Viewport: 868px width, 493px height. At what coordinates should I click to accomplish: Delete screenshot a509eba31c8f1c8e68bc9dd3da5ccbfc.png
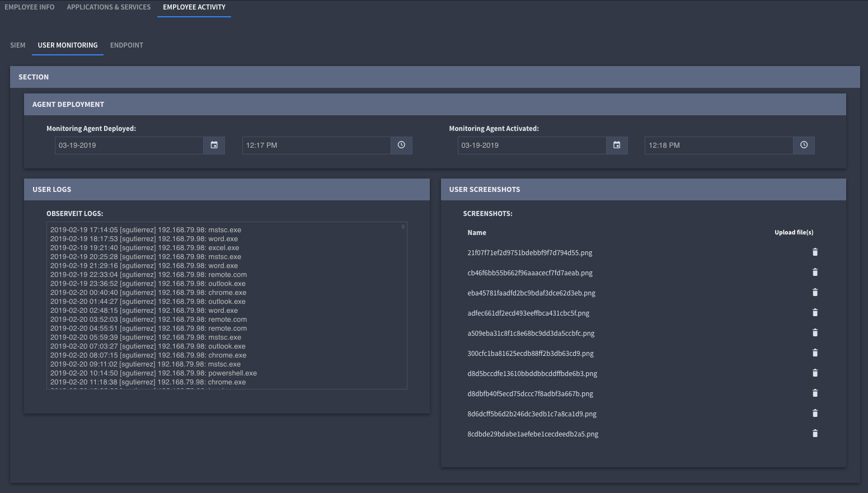815,332
